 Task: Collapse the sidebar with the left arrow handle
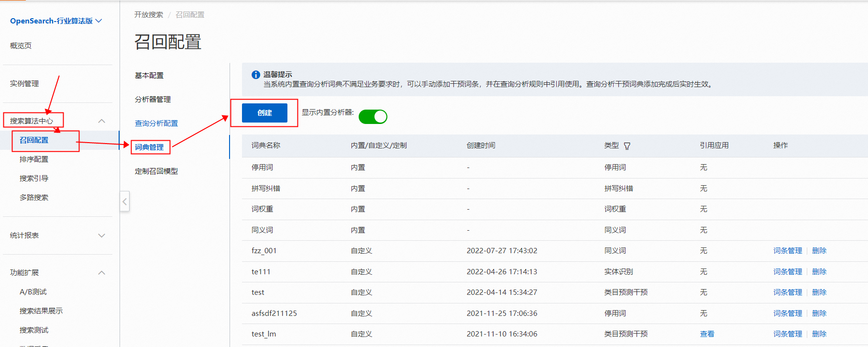pyautogui.click(x=124, y=201)
